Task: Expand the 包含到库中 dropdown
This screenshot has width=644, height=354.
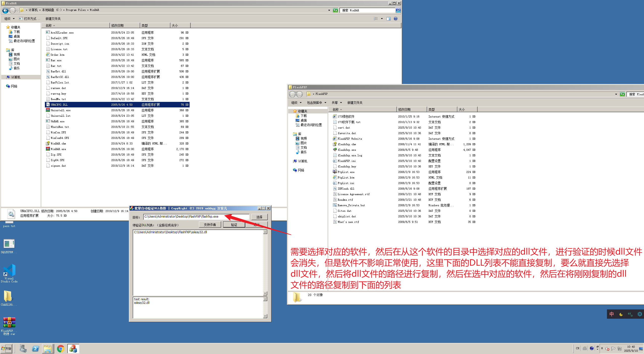Action: pyautogui.click(x=316, y=103)
